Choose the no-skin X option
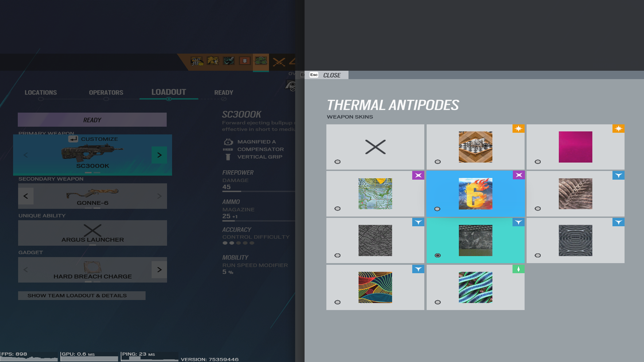This screenshot has width=644, height=362. coord(375,147)
